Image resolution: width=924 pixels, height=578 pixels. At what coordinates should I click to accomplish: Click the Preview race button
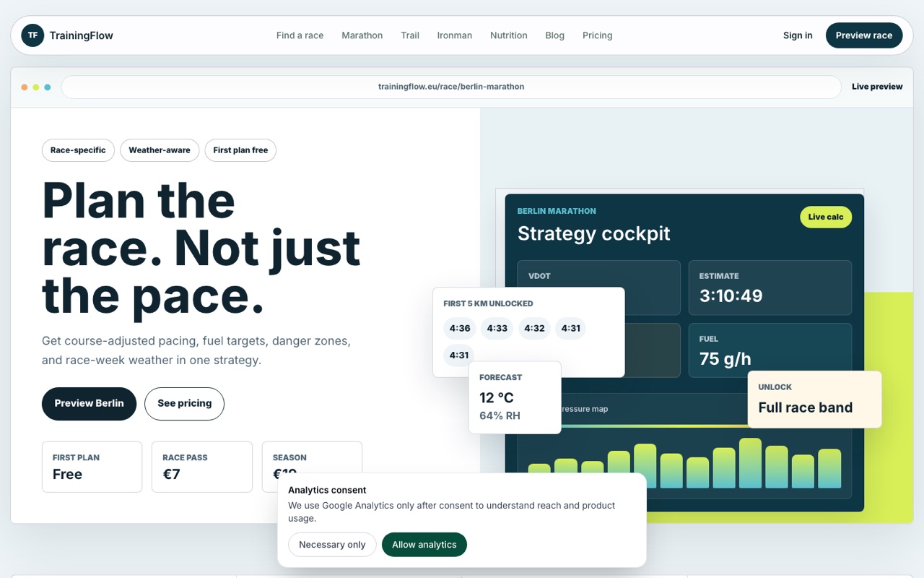click(x=864, y=35)
